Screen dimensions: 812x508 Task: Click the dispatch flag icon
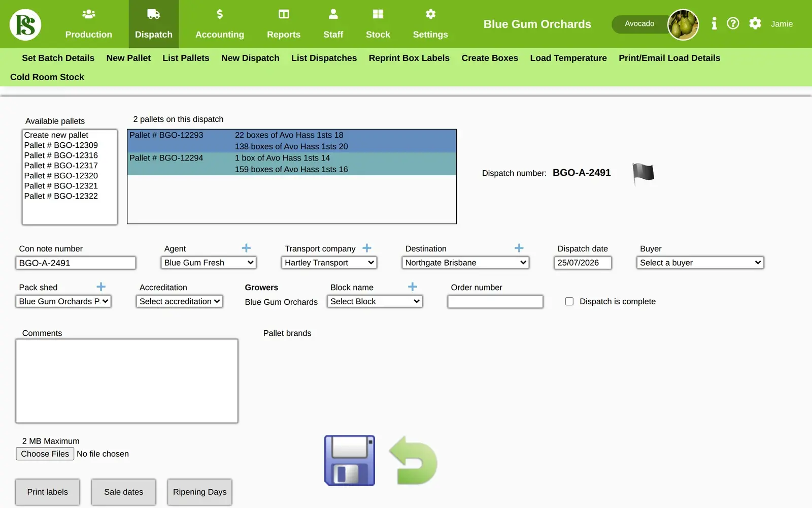click(643, 173)
